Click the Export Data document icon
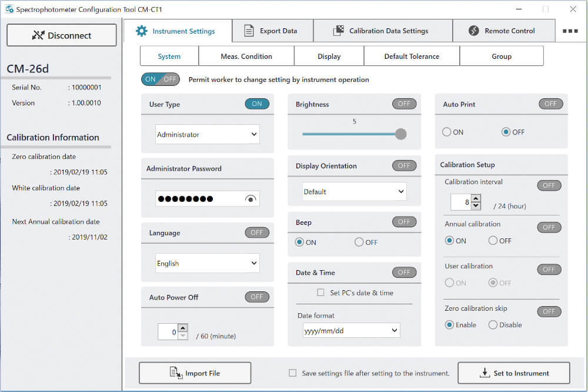This screenshot has height=392, width=588. pyautogui.click(x=249, y=31)
